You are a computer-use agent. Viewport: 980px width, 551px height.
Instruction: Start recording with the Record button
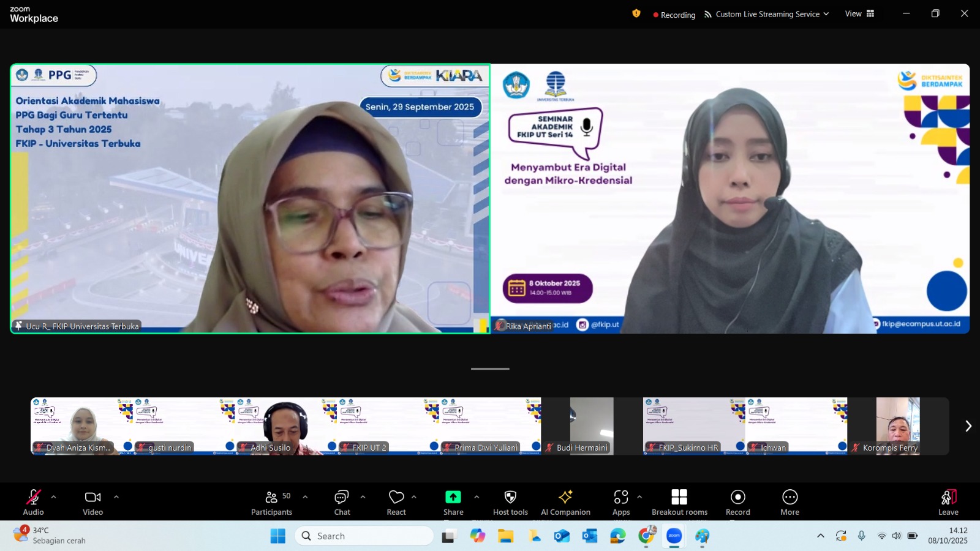click(x=737, y=502)
